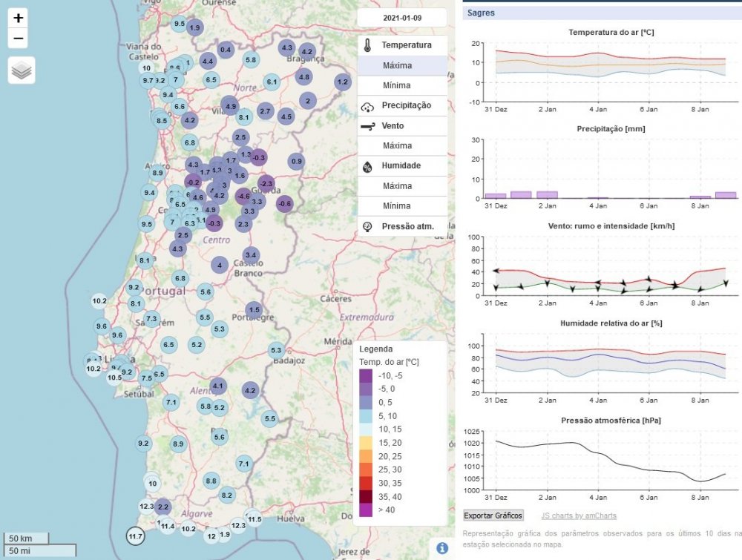Click the gauge icon beside Pressão atm.

367,226
